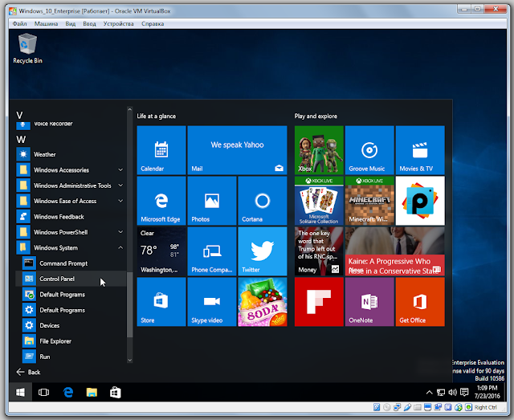Expand Windows PowerShell folder
514x420 pixels.
pyautogui.click(x=71, y=232)
